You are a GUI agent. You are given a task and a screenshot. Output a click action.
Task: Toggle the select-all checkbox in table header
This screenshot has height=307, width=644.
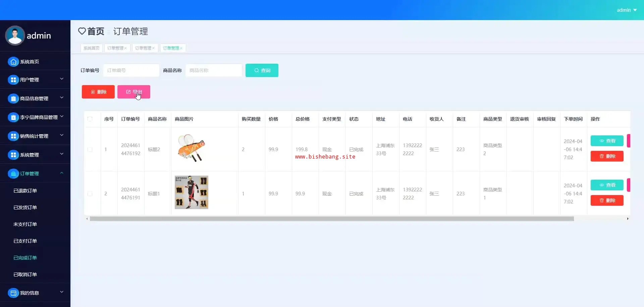pyautogui.click(x=90, y=119)
